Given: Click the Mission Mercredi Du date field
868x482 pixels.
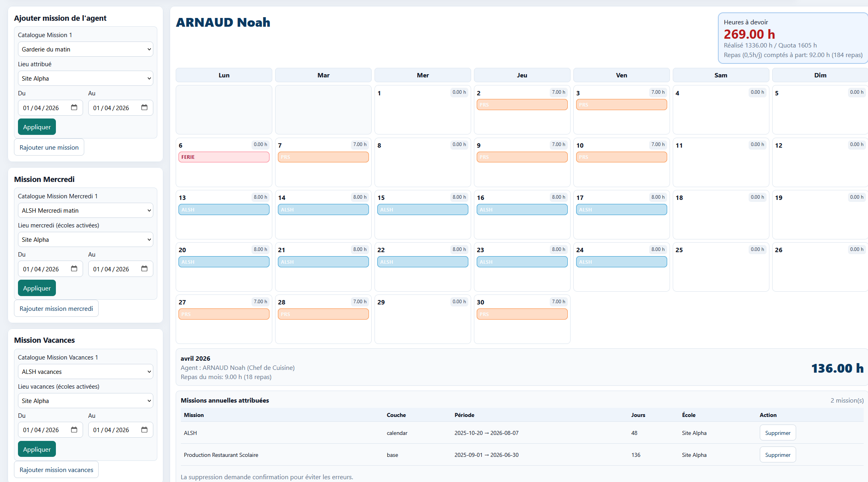Looking at the screenshot, I should [50, 269].
